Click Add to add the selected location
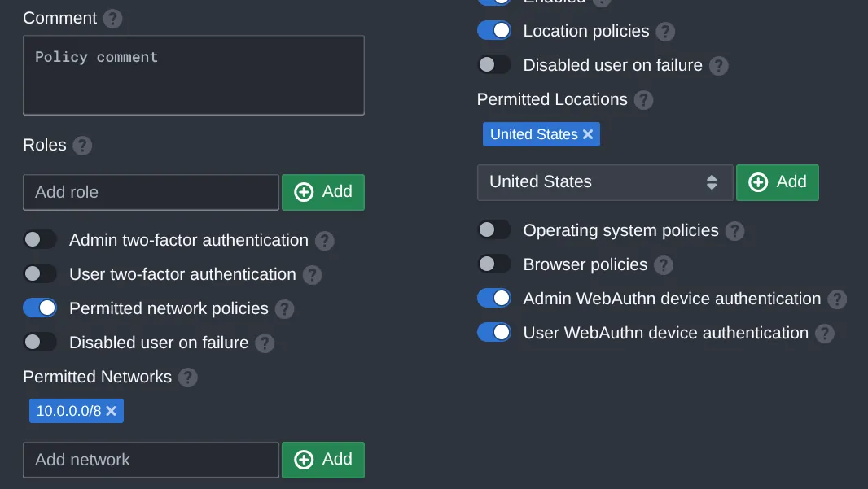This screenshot has width=868, height=489. point(778,182)
